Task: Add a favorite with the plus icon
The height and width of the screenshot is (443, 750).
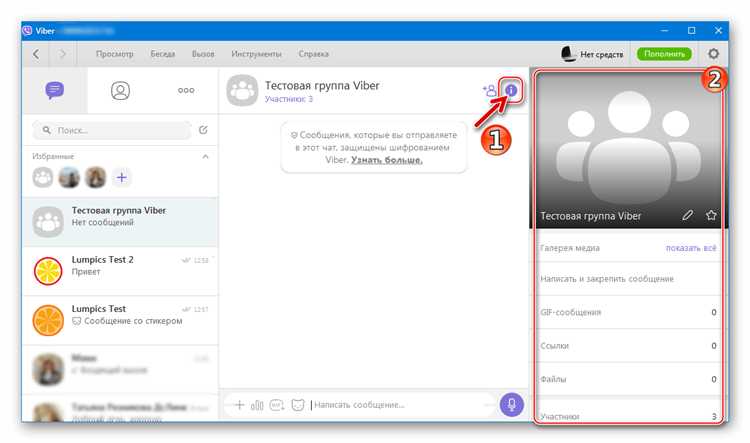Action: click(121, 177)
